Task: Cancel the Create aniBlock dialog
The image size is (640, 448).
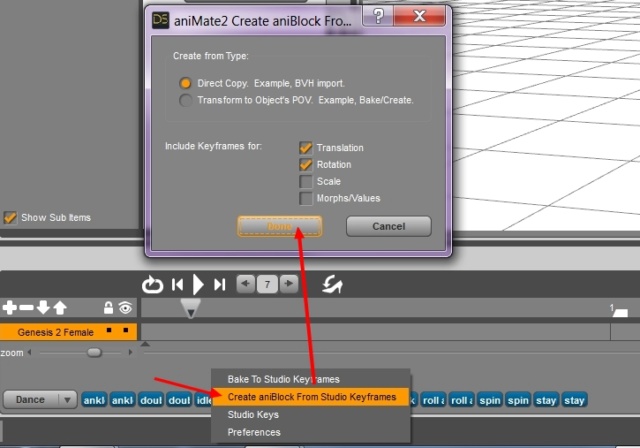Action: tap(389, 226)
